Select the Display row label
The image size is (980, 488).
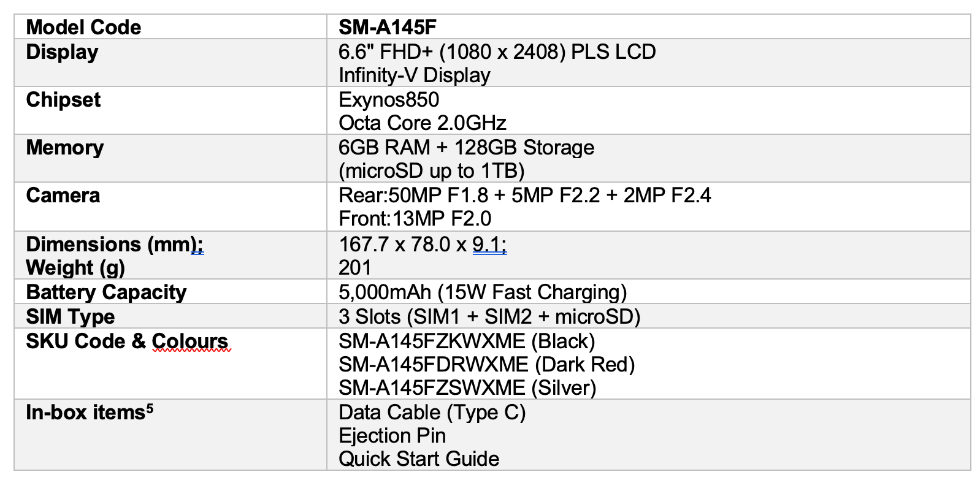click(62, 51)
